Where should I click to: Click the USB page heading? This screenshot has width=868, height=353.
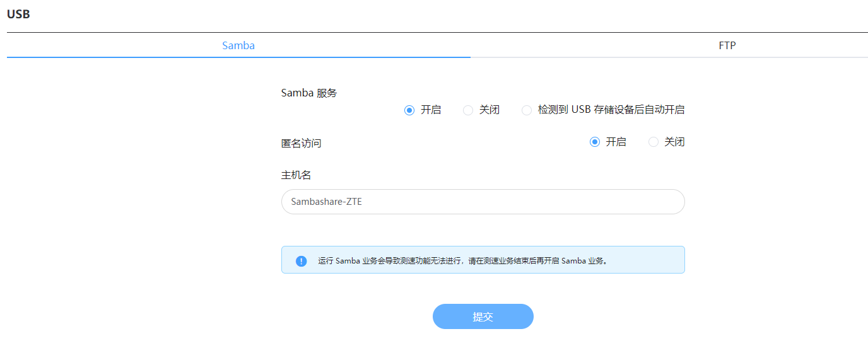pos(18,14)
